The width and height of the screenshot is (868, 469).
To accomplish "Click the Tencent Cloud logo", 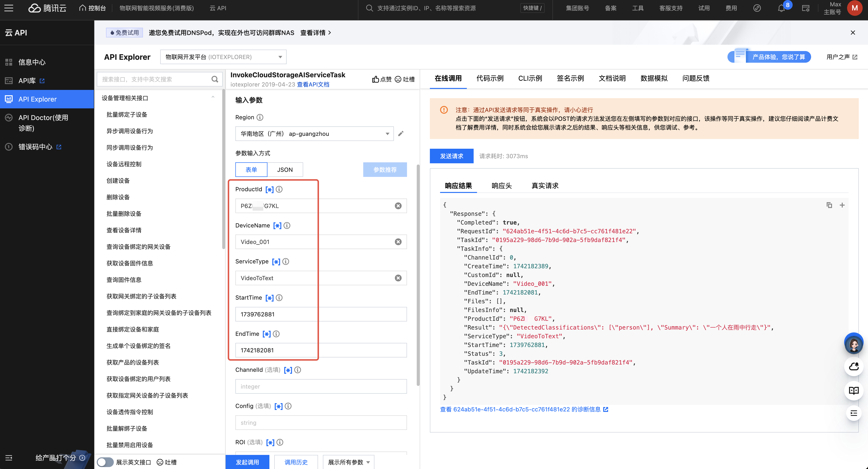I will [47, 8].
